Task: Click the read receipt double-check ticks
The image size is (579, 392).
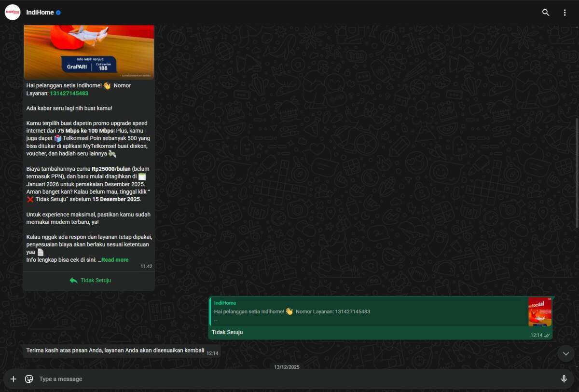Action: click(x=547, y=336)
